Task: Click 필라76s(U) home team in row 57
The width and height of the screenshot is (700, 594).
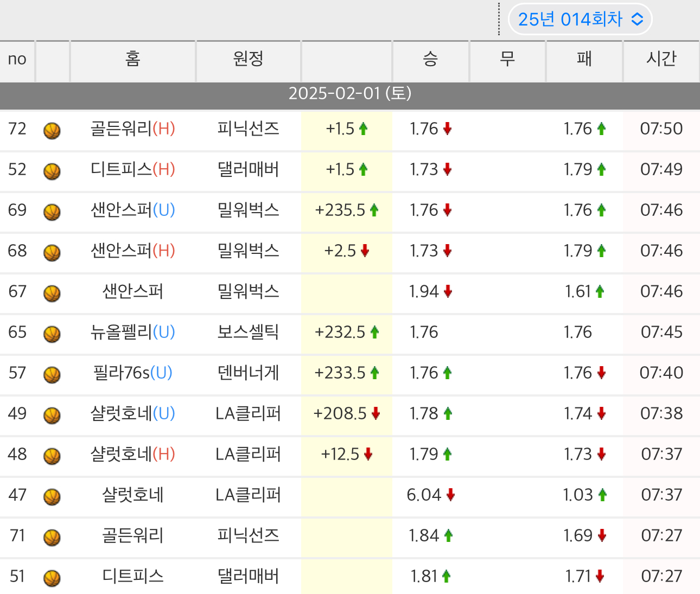Action: (133, 373)
